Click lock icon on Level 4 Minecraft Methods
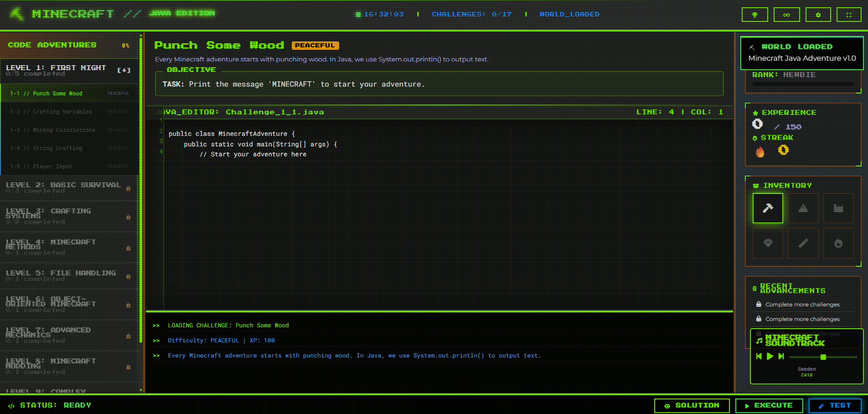The width and height of the screenshot is (868, 414). point(129,248)
